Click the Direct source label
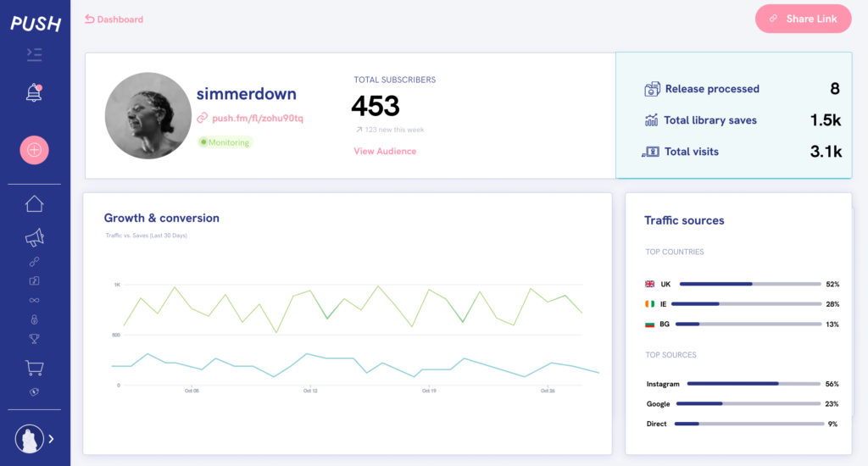Viewport: 868px width, 466px height. 657,424
